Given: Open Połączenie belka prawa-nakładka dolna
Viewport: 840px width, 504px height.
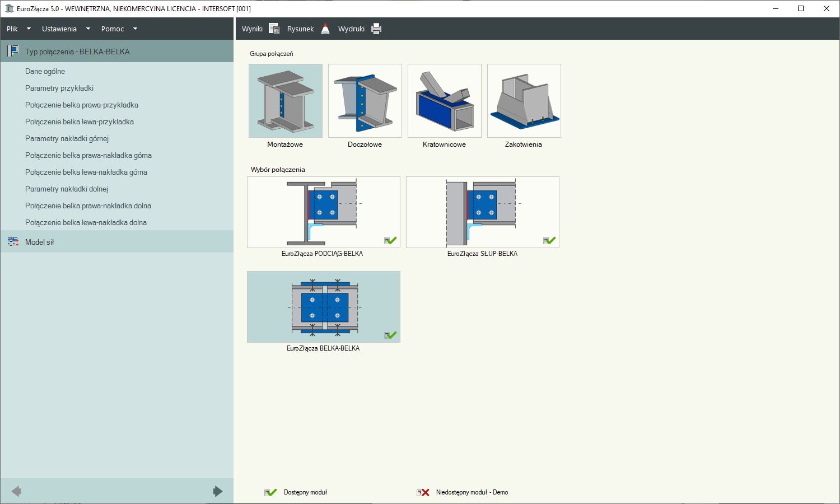Looking at the screenshot, I should point(88,206).
